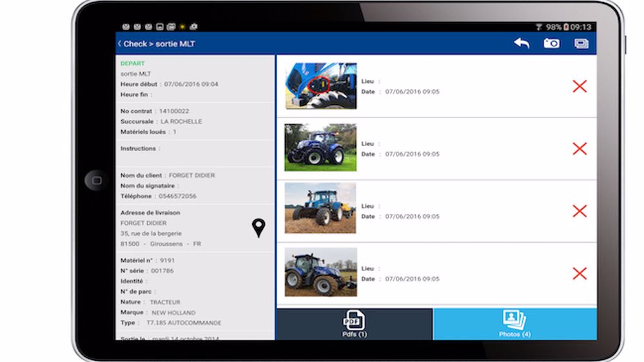Open the bottom tractor ploughing thumbnail
The image size is (644, 362).
point(321,272)
